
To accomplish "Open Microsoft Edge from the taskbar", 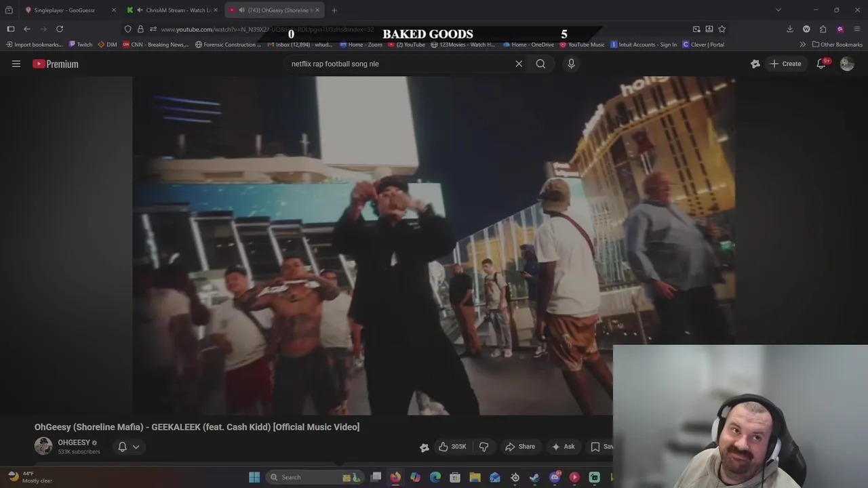I will coord(435,477).
